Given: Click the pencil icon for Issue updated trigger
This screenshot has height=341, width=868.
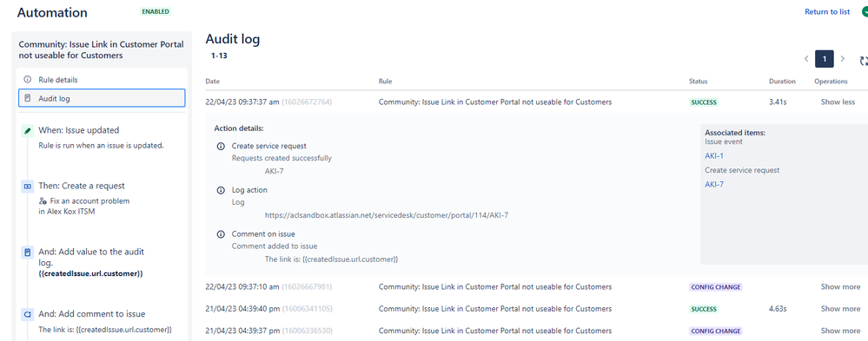Looking at the screenshot, I should coord(27,131).
